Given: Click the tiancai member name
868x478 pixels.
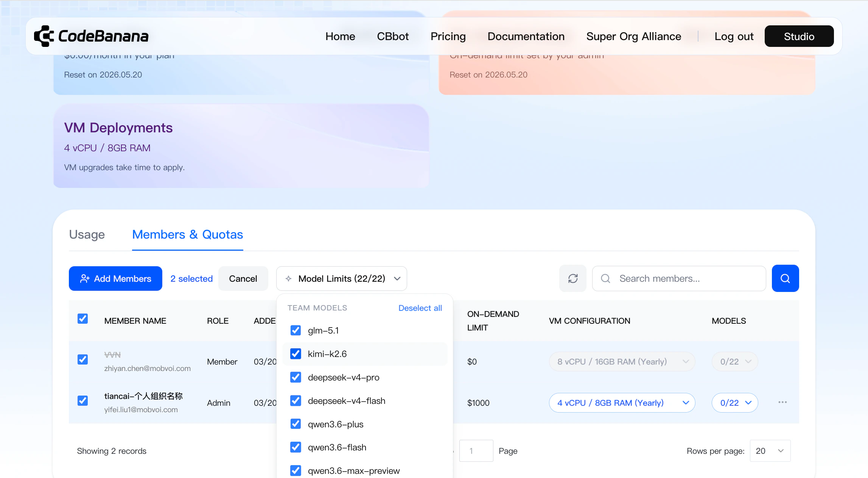Looking at the screenshot, I should [143, 396].
